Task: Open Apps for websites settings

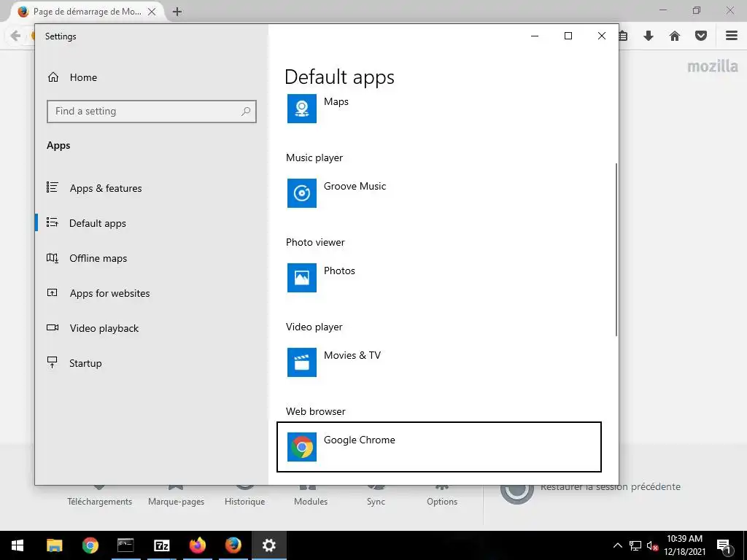Action: [x=152, y=293]
